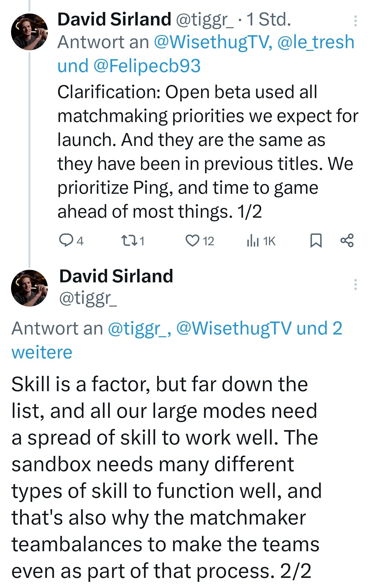Open David Sirland's avatar in second tweet
This screenshot has height=588, width=374.
tap(29, 288)
